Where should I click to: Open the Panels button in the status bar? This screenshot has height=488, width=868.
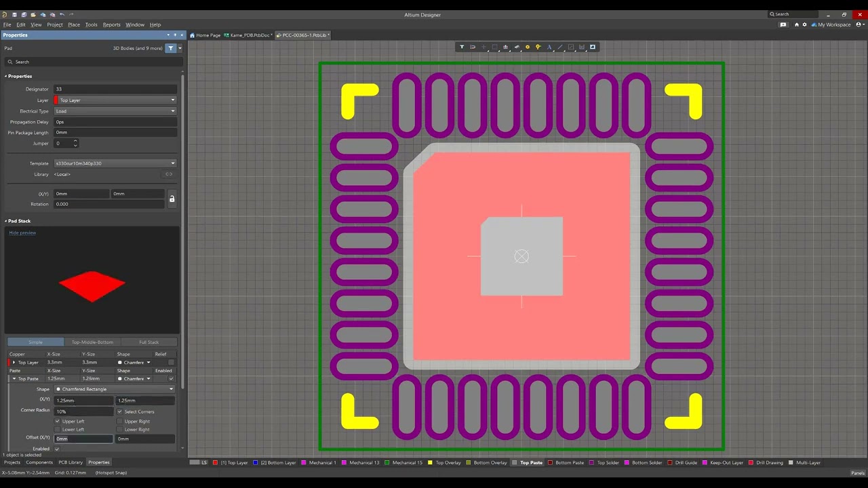click(x=857, y=473)
